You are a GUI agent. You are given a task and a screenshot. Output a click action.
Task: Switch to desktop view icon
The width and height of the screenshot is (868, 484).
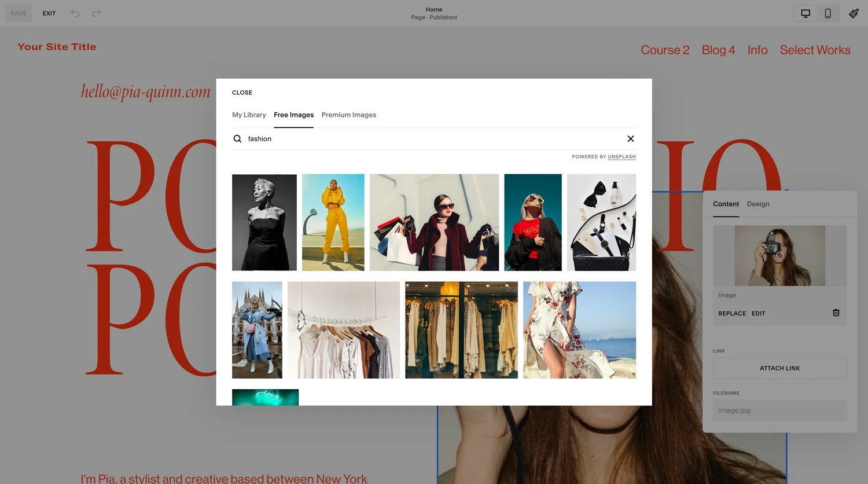(x=806, y=13)
